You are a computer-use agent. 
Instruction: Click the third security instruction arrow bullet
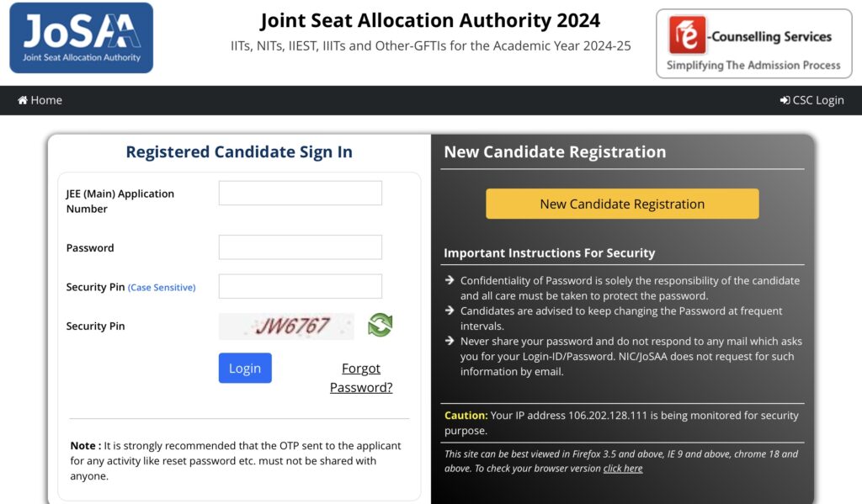click(450, 340)
